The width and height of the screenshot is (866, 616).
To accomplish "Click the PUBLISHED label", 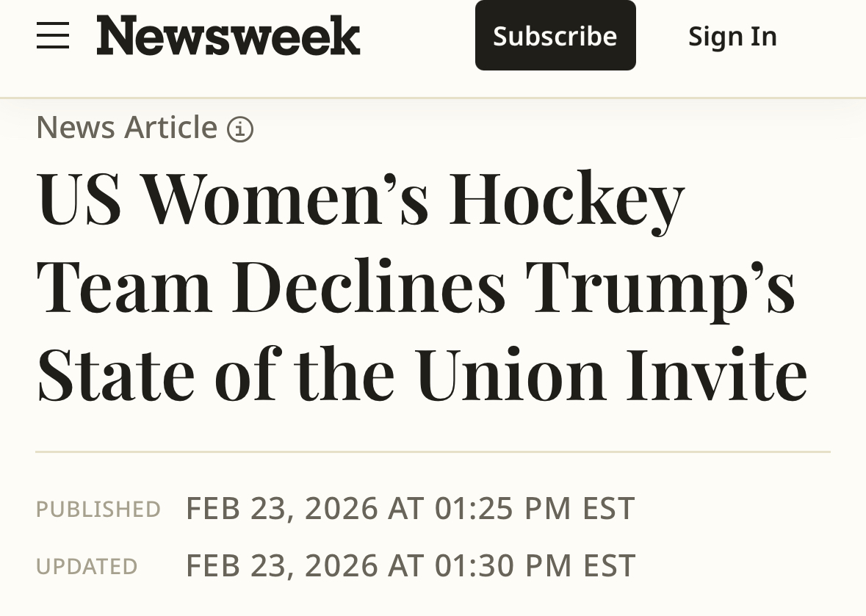I will [x=98, y=509].
